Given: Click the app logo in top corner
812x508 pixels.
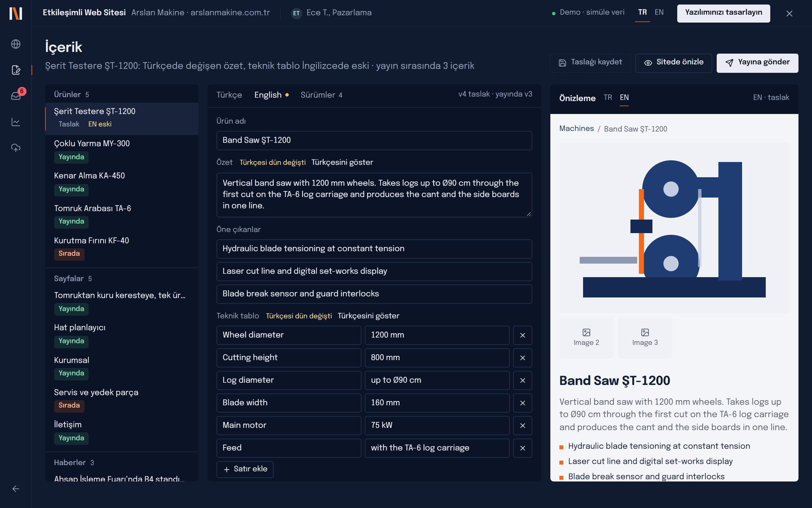Looking at the screenshot, I should (x=16, y=14).
